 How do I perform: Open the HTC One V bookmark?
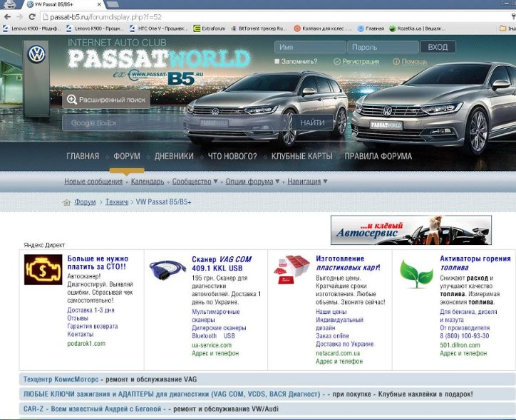pos(158,28)
